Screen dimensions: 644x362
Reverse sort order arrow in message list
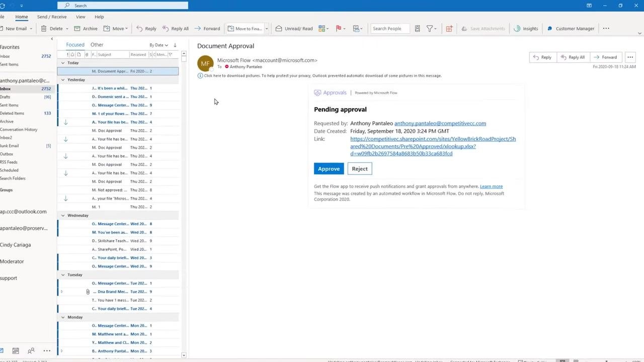pos(175,45)
